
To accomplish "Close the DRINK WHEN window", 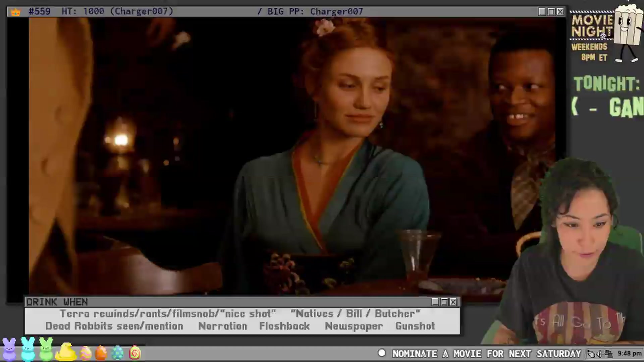I will point(453,302).
